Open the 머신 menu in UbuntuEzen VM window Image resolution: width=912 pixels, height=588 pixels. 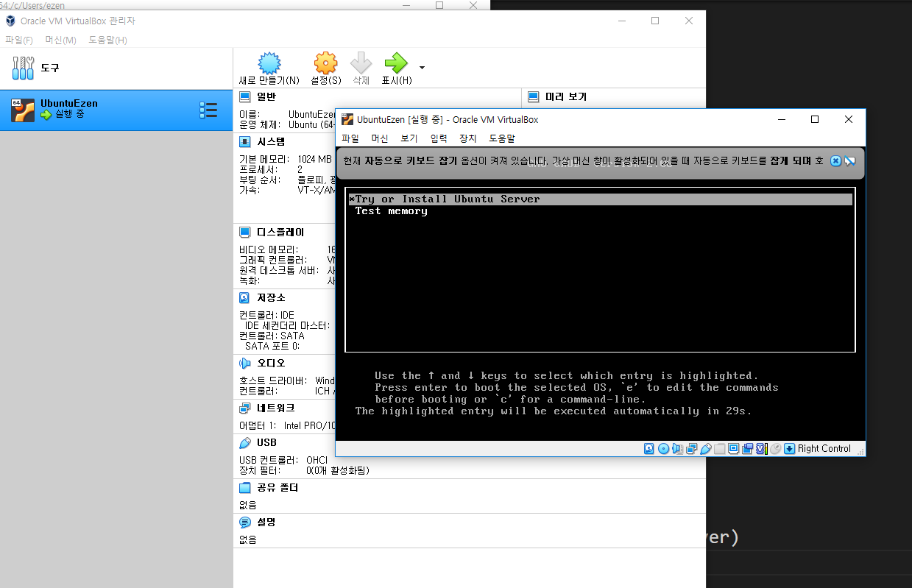(x=380, y=138)
